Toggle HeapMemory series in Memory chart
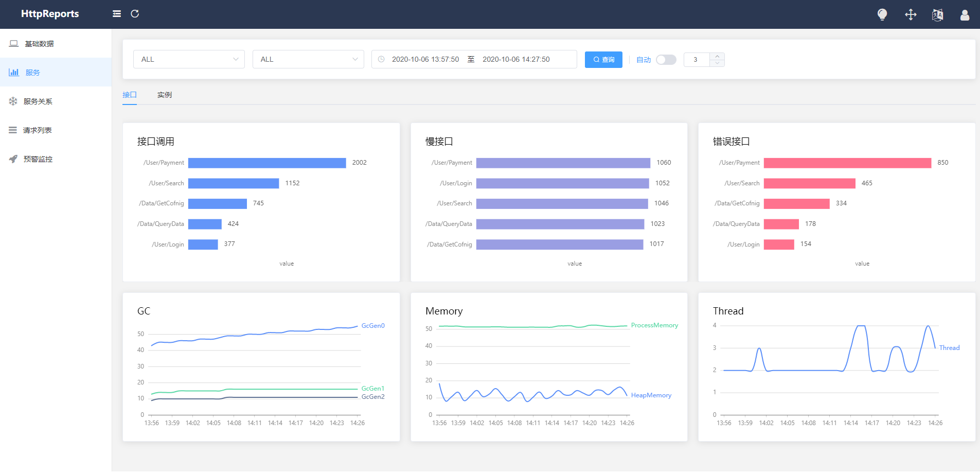Screen dimensions: 980x473 [651, 395]
